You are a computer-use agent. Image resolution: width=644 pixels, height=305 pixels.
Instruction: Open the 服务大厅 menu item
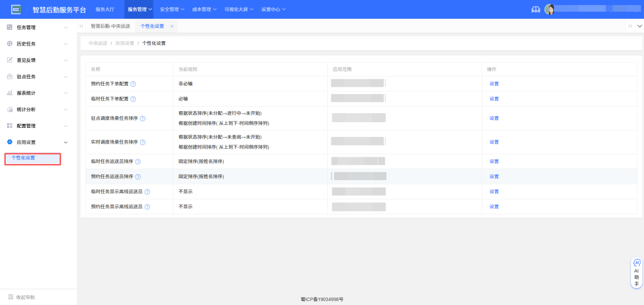click(x=105, y=9)
